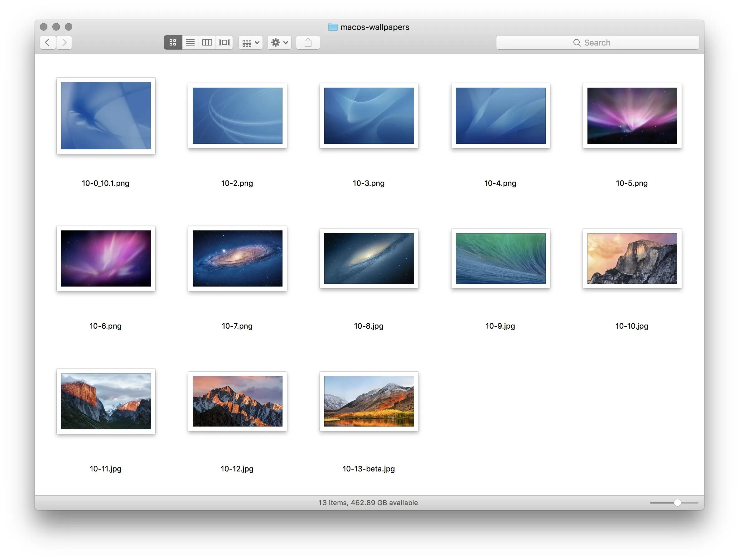
Task: Click the file name 10-6.png
Action: point(106,326)
